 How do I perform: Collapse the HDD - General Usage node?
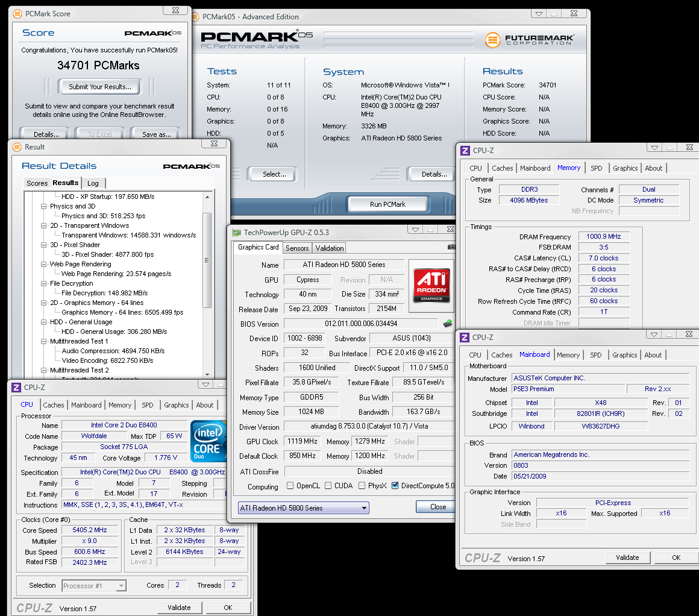[x=43, y=322]
